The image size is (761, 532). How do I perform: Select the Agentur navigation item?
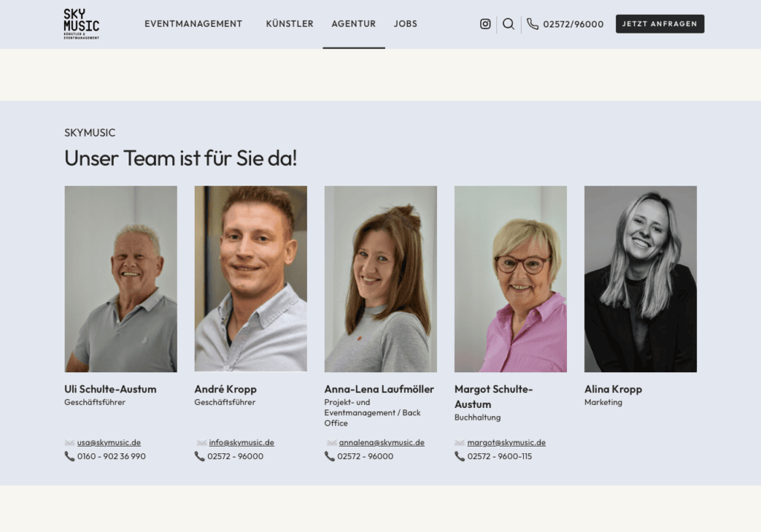(x=354, y=24)
